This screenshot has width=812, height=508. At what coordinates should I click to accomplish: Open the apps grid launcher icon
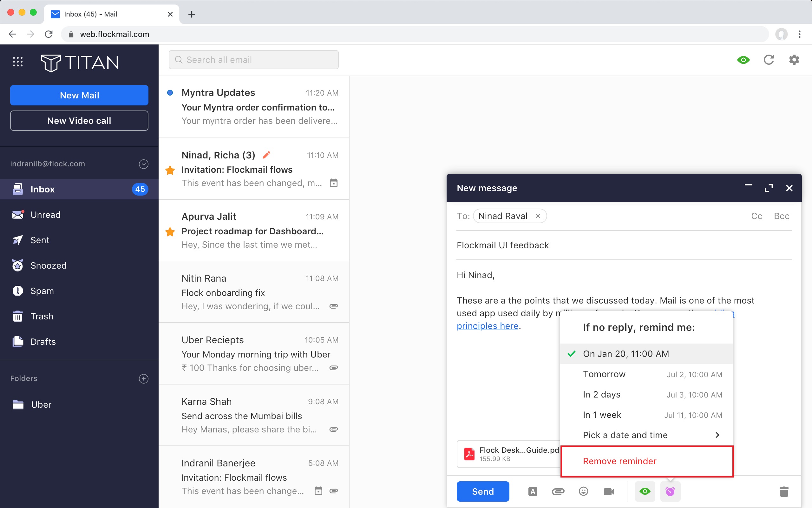pyautogui.click(x=17, y=62)
